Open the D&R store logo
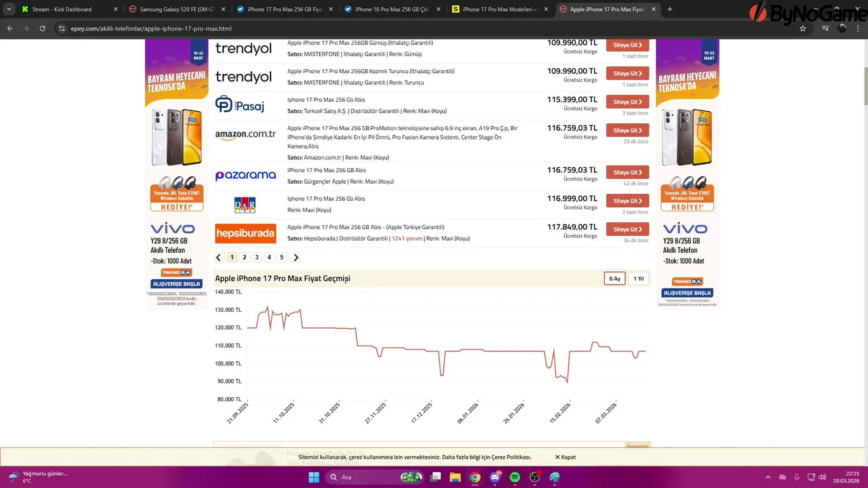This screenshot has height=488, width=868. pyautogui.click(x=245, y=205)
